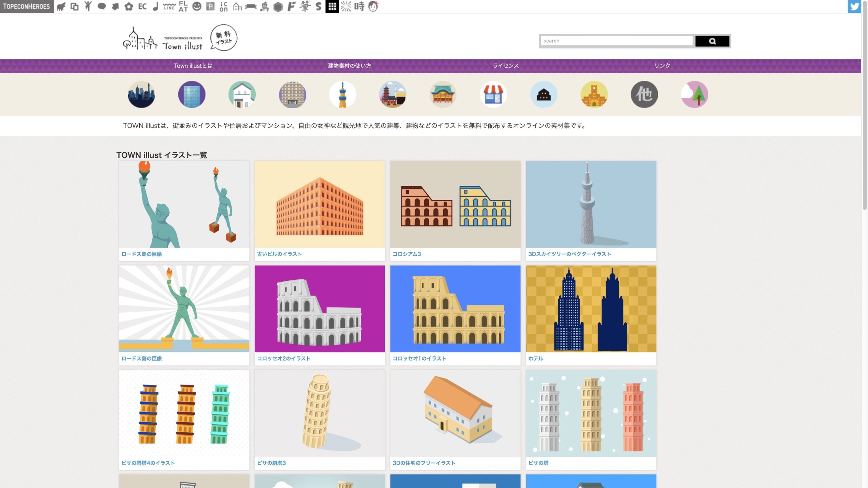868x488 pixels.
Task: Open the blue glass building category icon
Action: point(192,94)
